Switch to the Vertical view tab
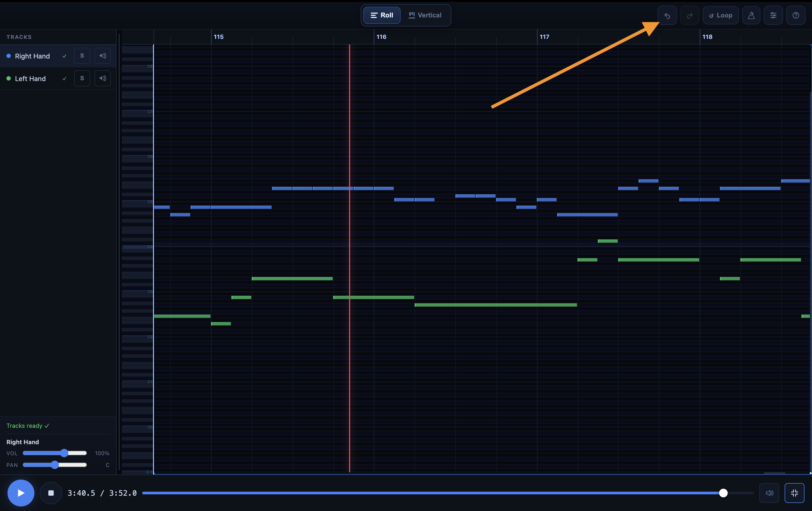Viewport: 812px width, 511px height. [425, 16]
